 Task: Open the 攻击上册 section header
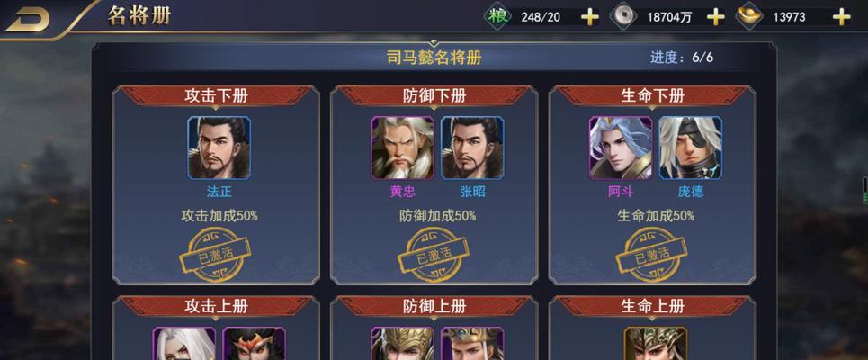pos(216,306)
